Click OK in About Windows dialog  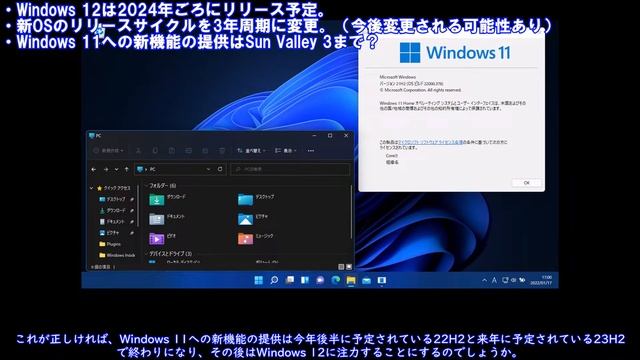tap(527, 183)
